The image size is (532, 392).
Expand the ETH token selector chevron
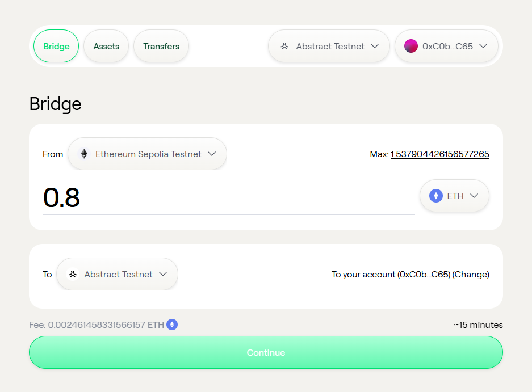point(474,196)
